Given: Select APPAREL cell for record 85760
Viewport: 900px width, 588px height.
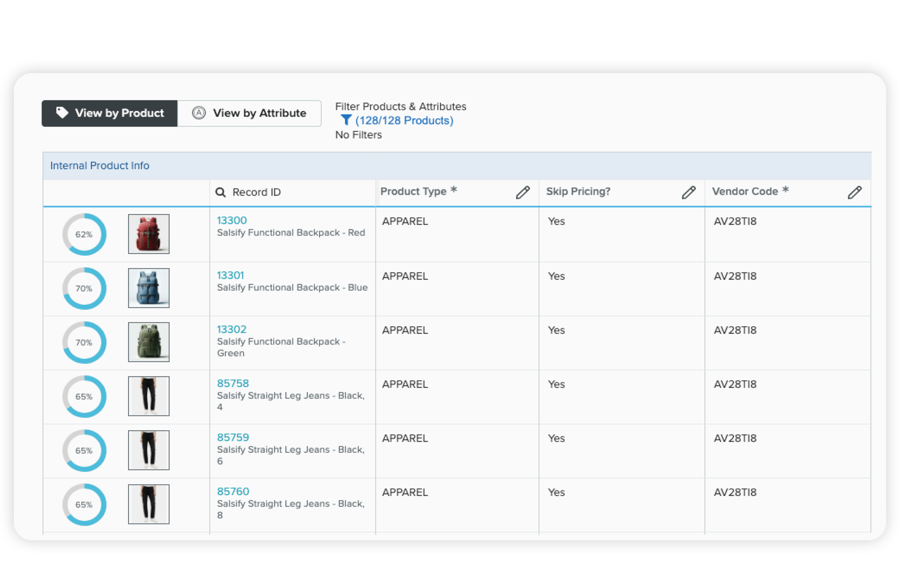Looking at the screenshot, I should click(x=457, y=505).
